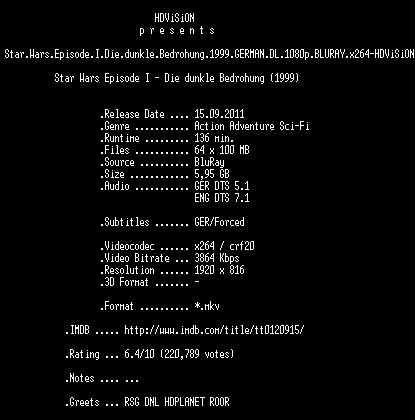Click the GER DTS 5.1 audio entry
The height and width of the screenshot is (420, 415).
222,186
